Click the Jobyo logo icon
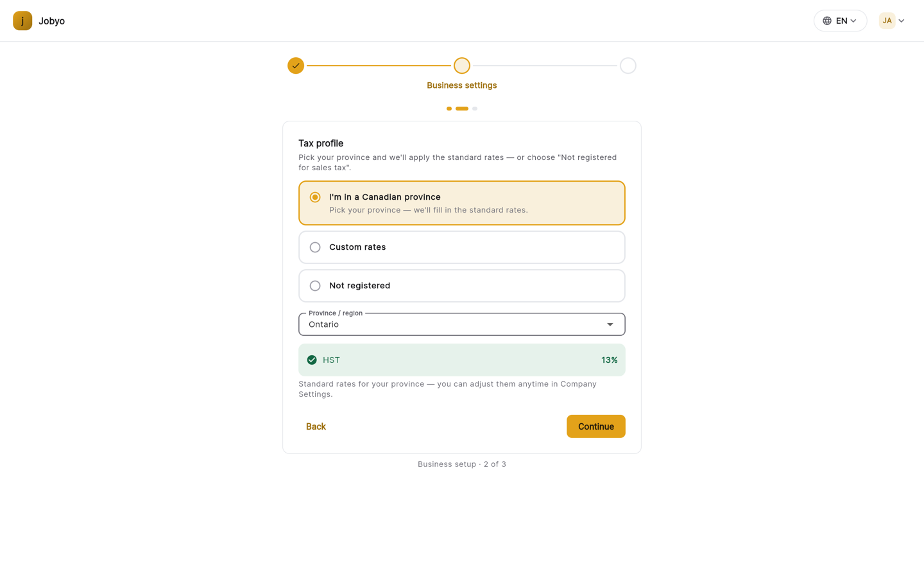 (x=22, y=21)
